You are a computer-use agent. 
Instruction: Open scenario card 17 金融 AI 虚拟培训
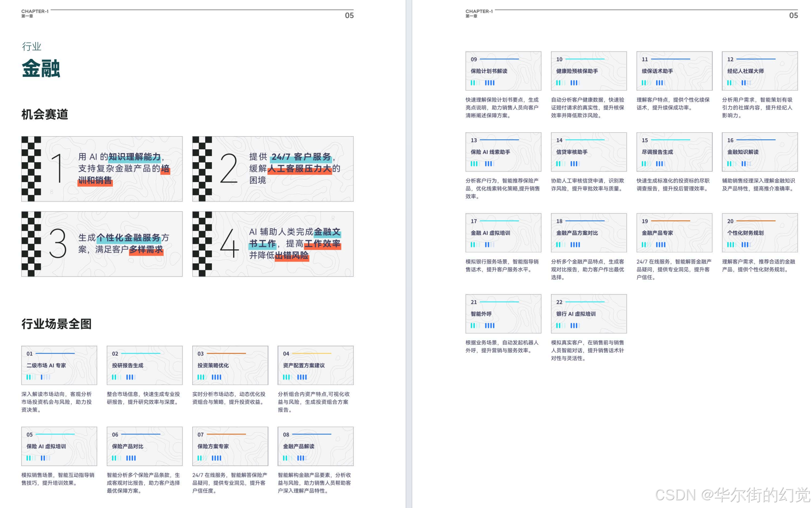pos(503,233)
